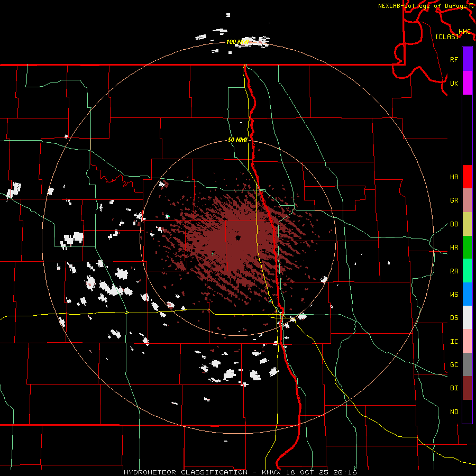476x476 pixels.
Task: Click the HHC product code label
Action: (x=464, y=32)
